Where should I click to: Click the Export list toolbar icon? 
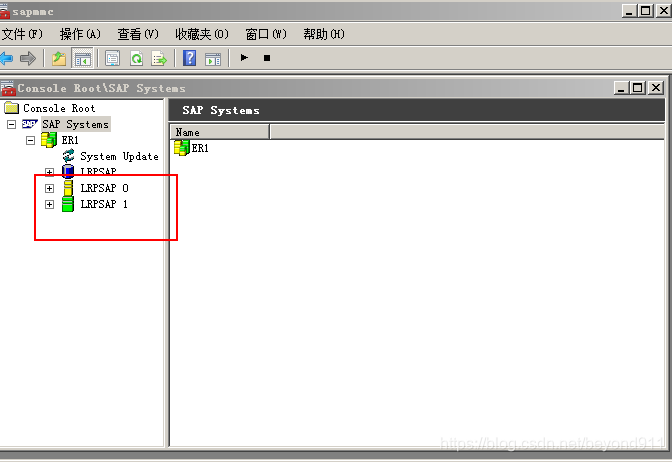[x=159, y=58]
